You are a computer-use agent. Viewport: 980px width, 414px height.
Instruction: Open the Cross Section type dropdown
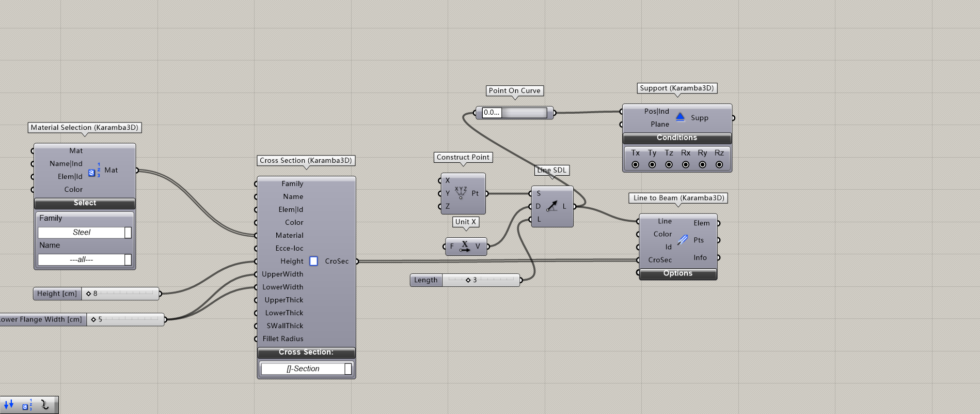(x=348, y=369)
